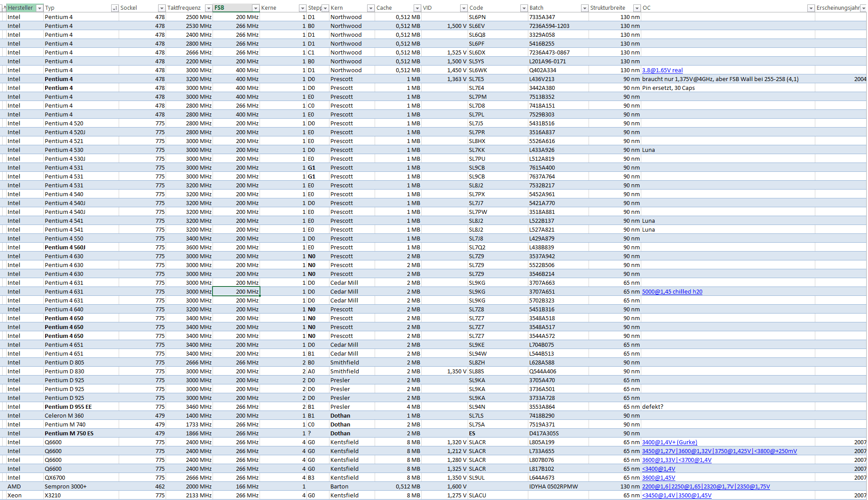Click the FSB column filter arrow
This screenshot has width=868, height=500.
click(256, 8)
